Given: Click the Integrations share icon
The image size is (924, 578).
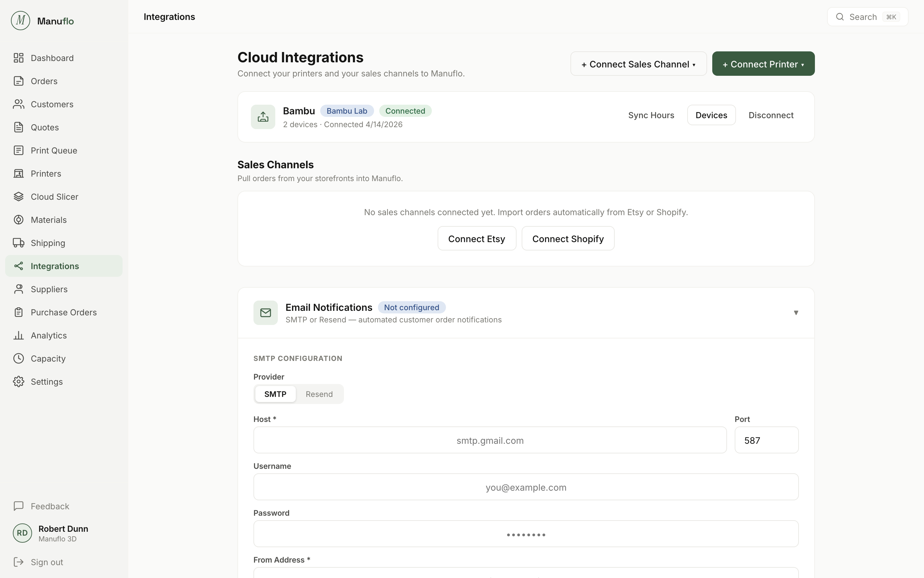Looking at the screenshot, I should 18,266.
